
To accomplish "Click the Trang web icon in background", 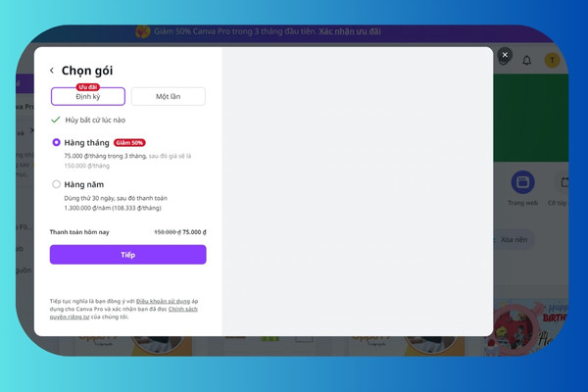I will 522,182.
